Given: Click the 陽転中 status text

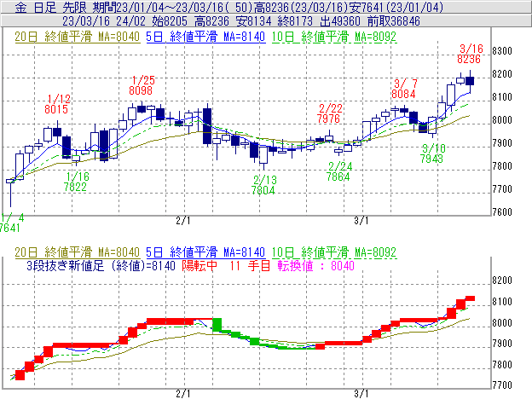Looking at the screenshot, I should coord(199,265).
